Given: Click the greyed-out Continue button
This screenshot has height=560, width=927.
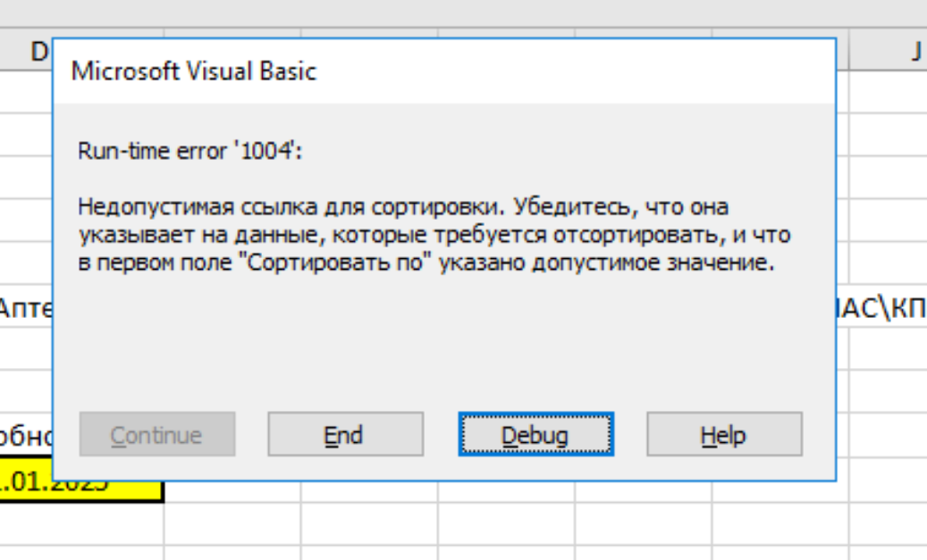Looking at the screenshot, I should pyautogui.click(x=157, y=435).
